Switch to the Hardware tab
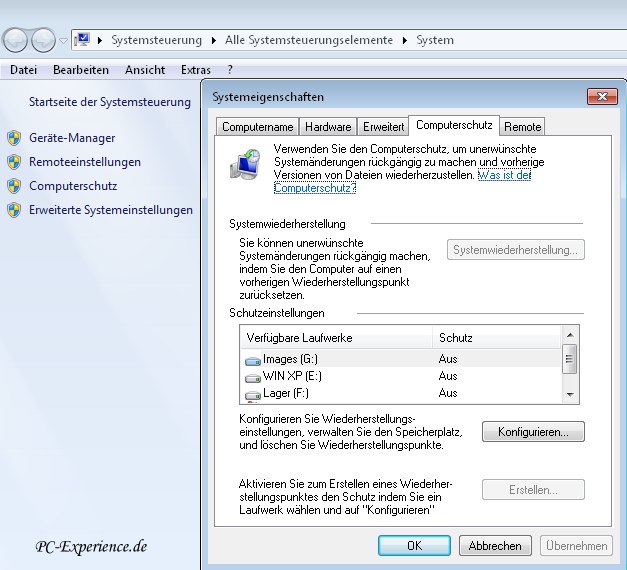Image resolution: width=627 pixels, height=570 pixels. (x=328, y=127)
